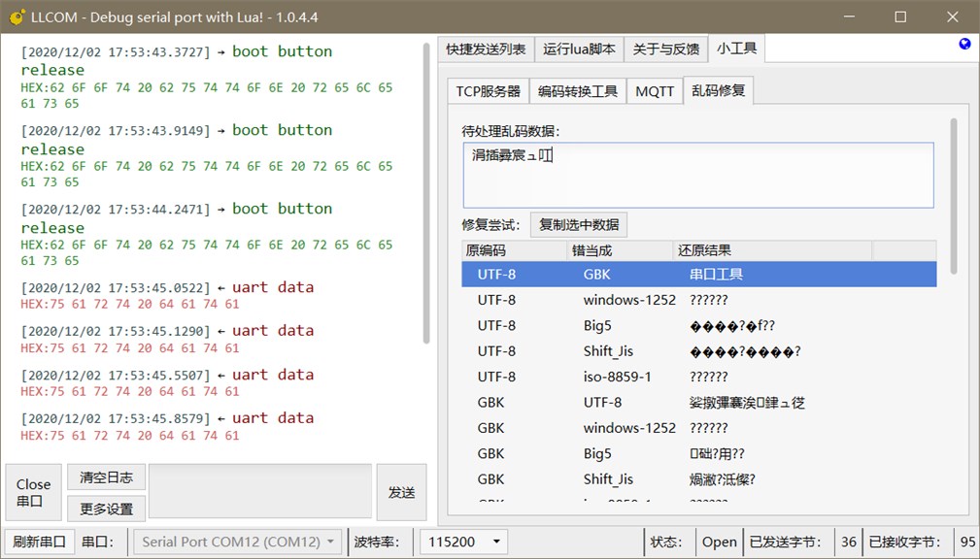Image resolution: width=980 pixels, height=559 pixels.
Task: Click the 发送 send button
Action: click(x=401, y=492)
